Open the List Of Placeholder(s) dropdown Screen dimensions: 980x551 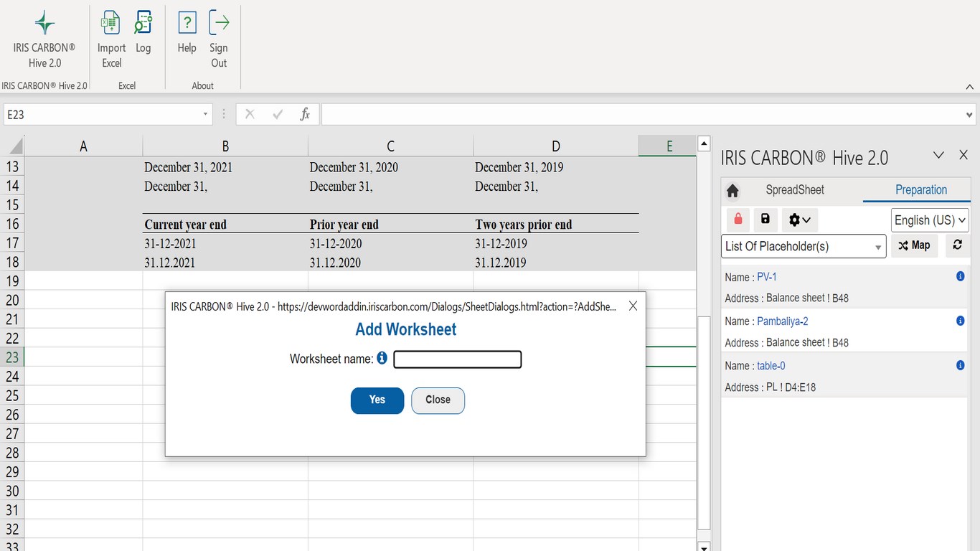[804, 246]
